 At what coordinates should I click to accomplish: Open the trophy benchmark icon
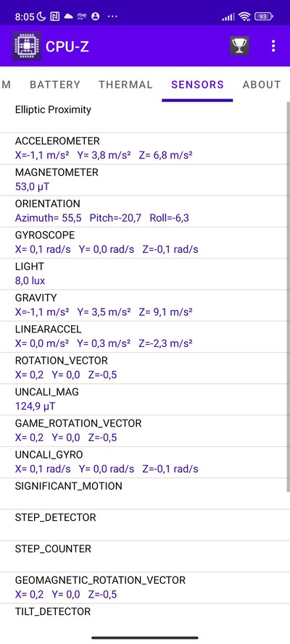[x=239, y=46]
